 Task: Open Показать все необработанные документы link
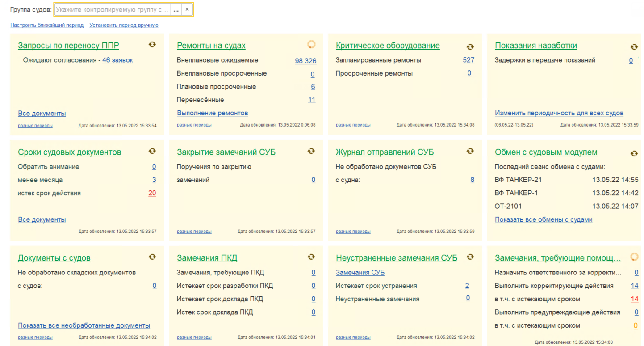[x=84, y=325]
